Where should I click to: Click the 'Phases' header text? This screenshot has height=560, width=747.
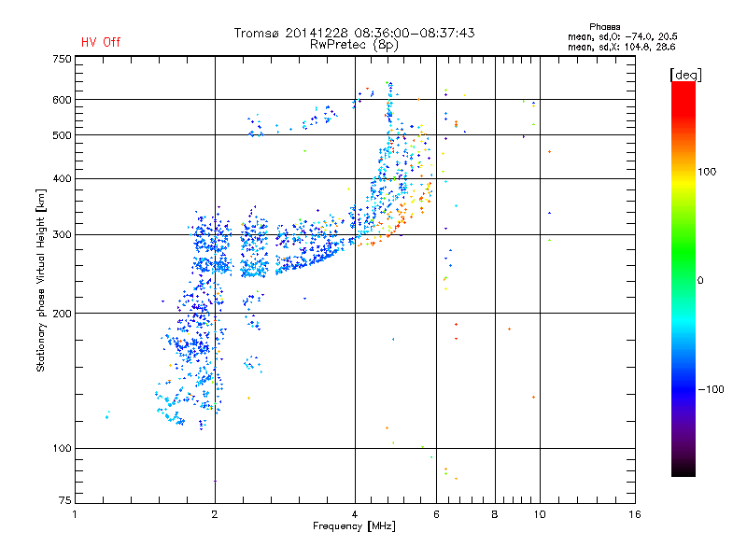coord(604,27)
